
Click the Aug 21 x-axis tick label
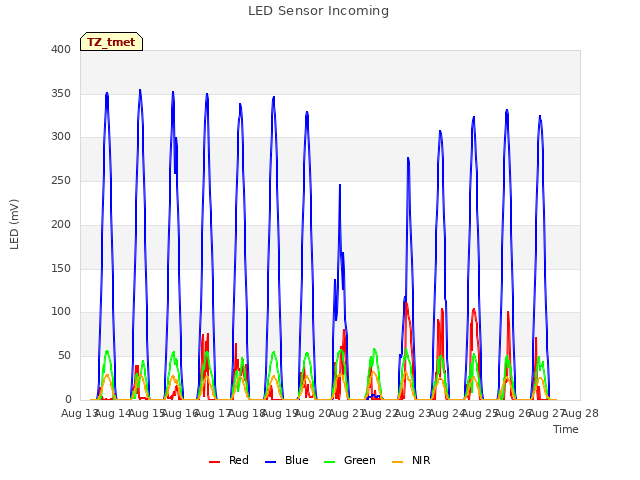click(x=347, y=414)
